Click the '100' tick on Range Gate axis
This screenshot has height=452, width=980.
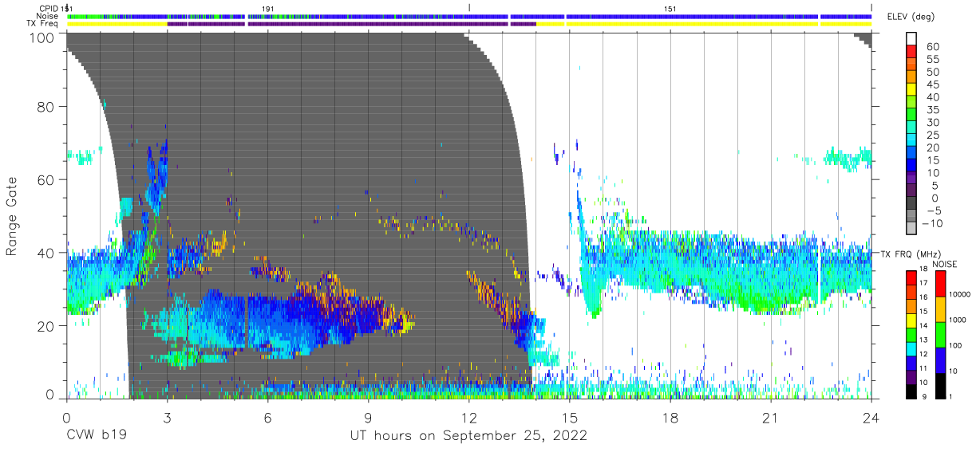pos(42,37)
